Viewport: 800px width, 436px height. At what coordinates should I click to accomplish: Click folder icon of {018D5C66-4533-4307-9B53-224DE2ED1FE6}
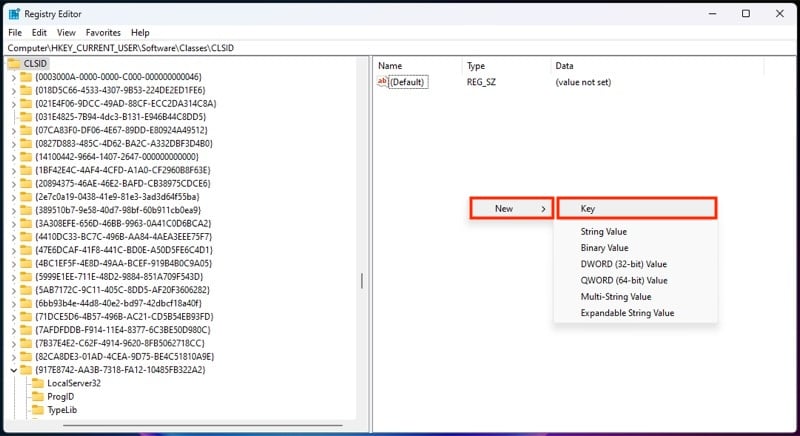[x=26, y=90]
